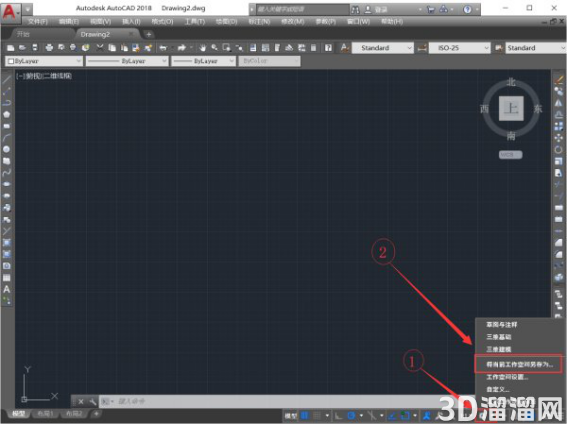
Task: Toggle grid display in status bar
Action: 305,416
